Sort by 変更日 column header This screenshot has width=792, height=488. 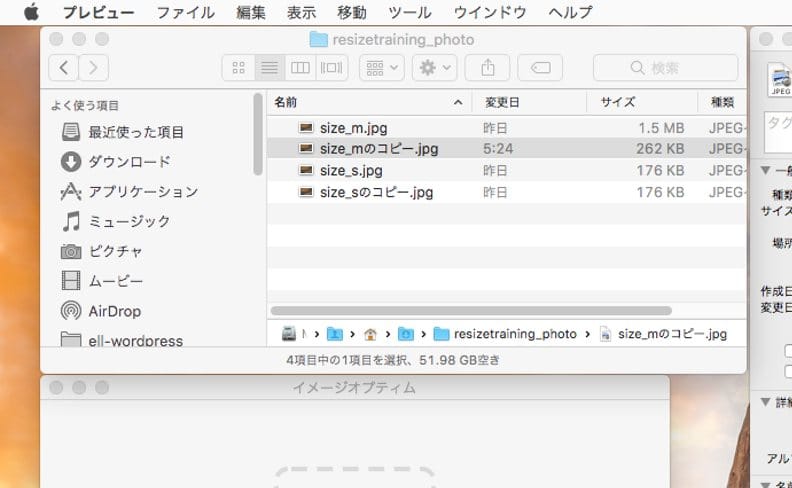coord(529,102)
